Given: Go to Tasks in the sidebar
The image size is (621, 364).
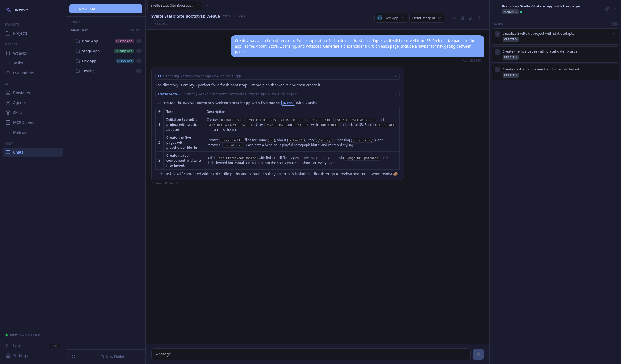Looking at the screenshot, I should click(33, 63).
